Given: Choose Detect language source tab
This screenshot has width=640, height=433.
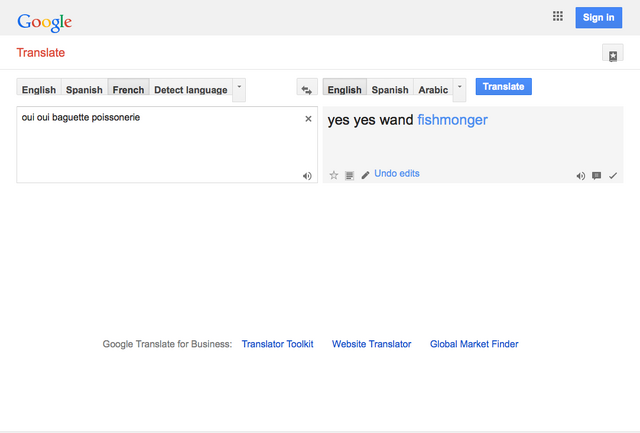Looking at the screenshot, I should click(x=191, y=87).
